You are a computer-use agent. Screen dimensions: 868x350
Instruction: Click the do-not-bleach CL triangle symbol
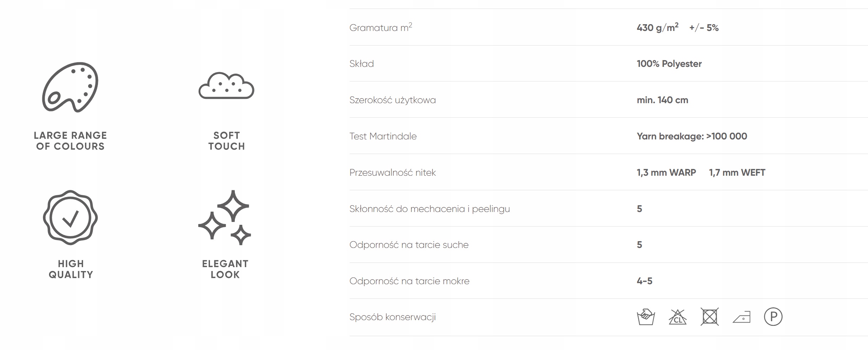point(678,317)
